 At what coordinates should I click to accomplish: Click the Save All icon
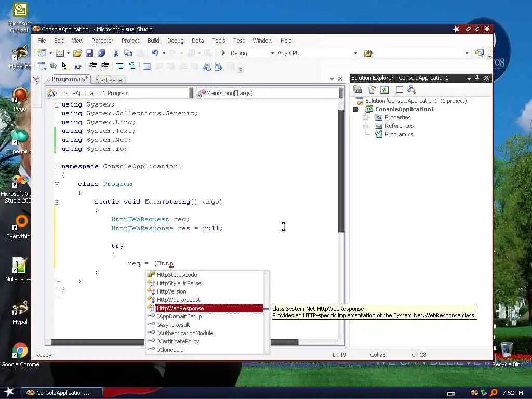[x=101, y=53]
